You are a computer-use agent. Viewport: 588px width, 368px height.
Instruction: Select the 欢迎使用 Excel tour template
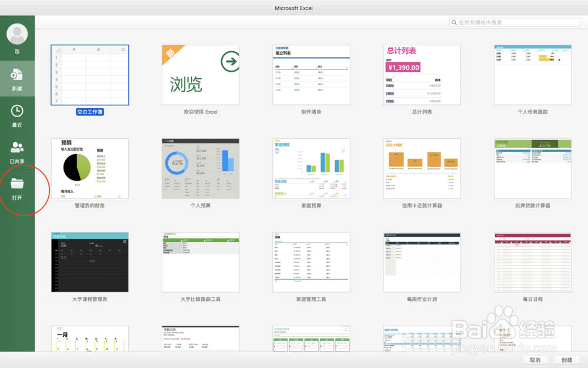point(201,75)
